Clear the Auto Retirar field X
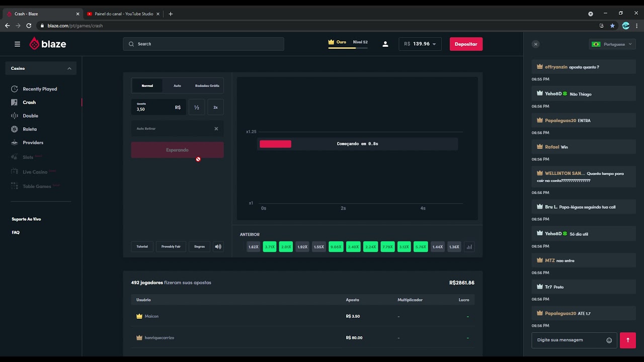Image resolution: width=644 pixels, height=362 pixels. tap(216, 129)
